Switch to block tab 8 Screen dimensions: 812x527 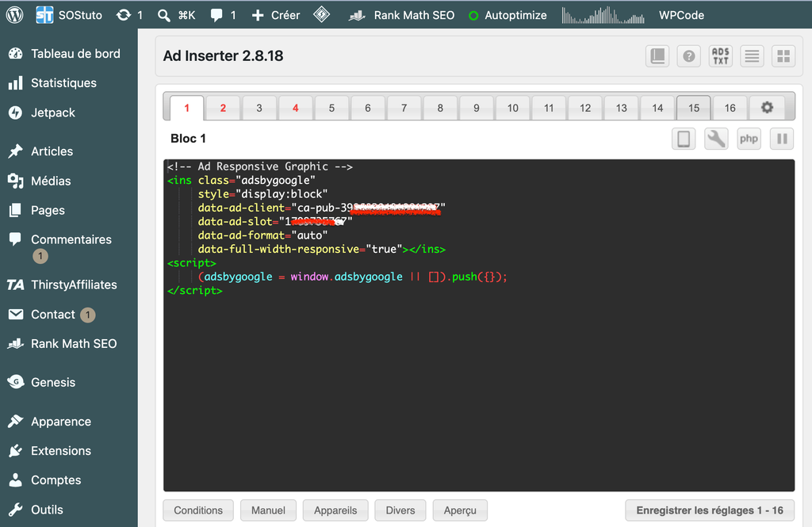coord(440,108)
